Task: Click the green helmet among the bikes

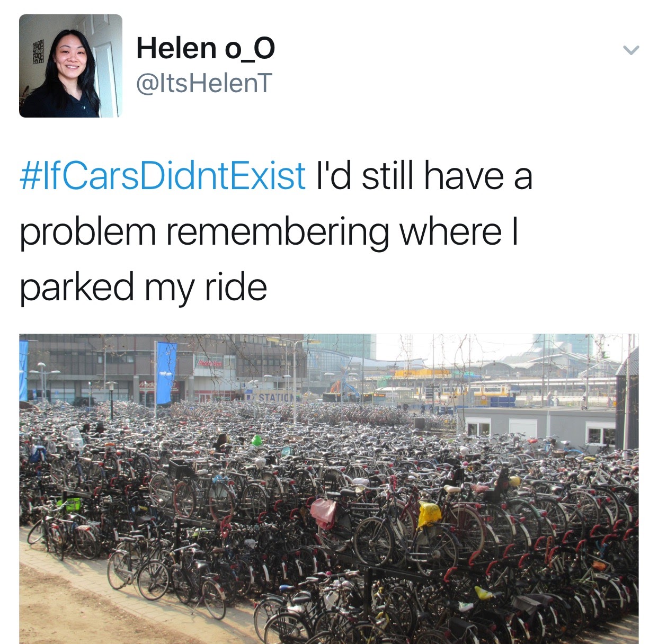Action: pos(257,440)
